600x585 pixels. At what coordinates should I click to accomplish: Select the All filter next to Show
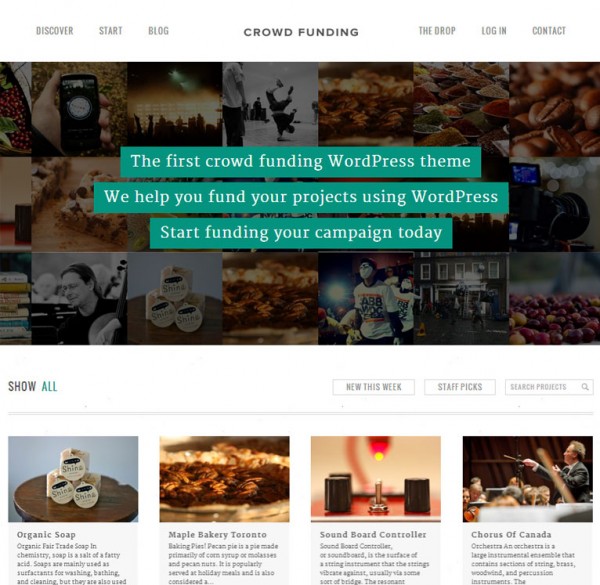49,386
